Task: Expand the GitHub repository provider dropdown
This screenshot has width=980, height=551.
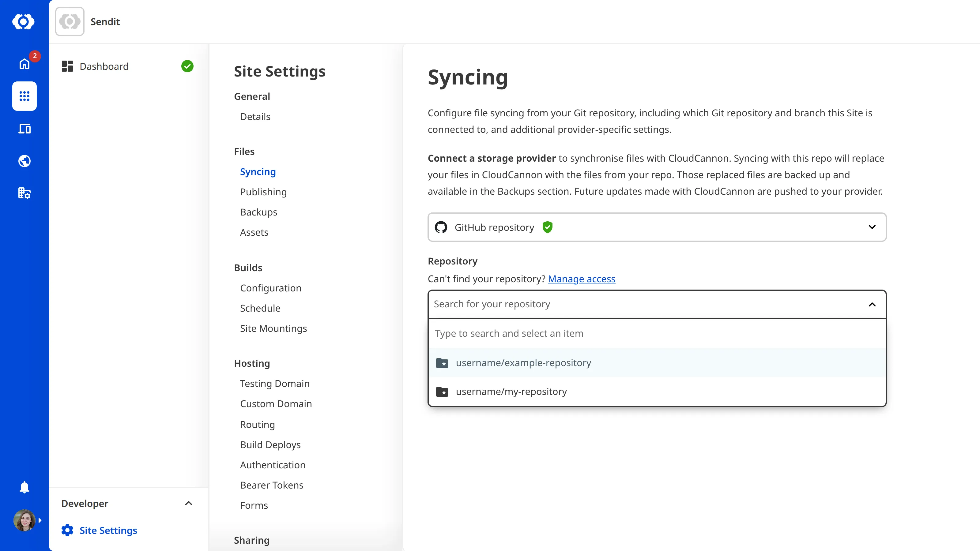Action: click(x=872, y=227)
